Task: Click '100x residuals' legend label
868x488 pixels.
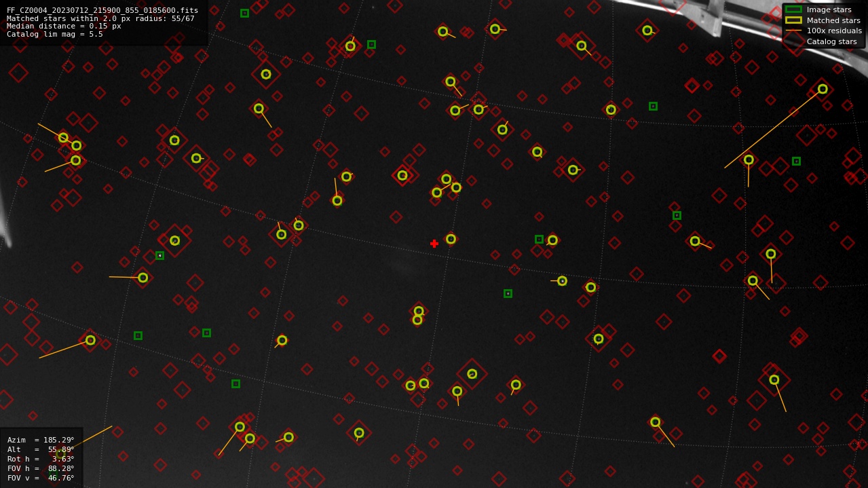Action: coord(834,31)
